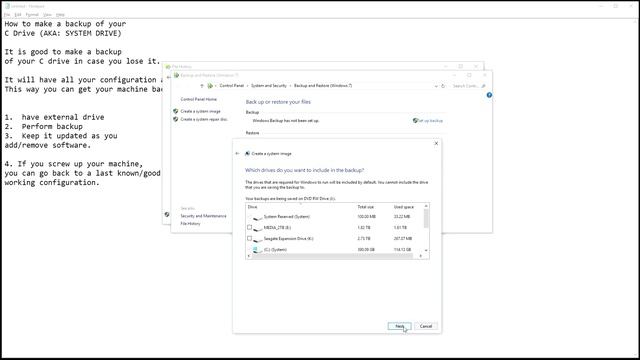Click the search magnifier icon

pyautogui.click(x=484, y=86)
